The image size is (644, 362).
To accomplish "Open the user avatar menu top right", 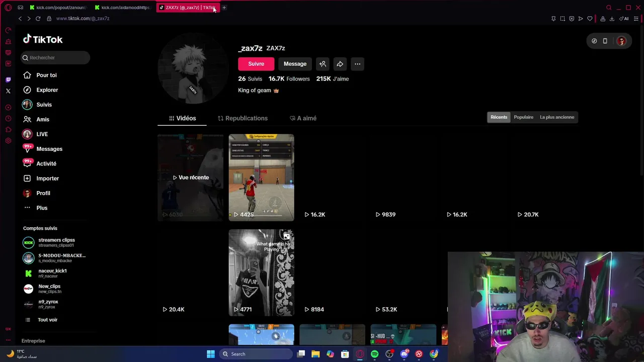I will coord(621,41).
